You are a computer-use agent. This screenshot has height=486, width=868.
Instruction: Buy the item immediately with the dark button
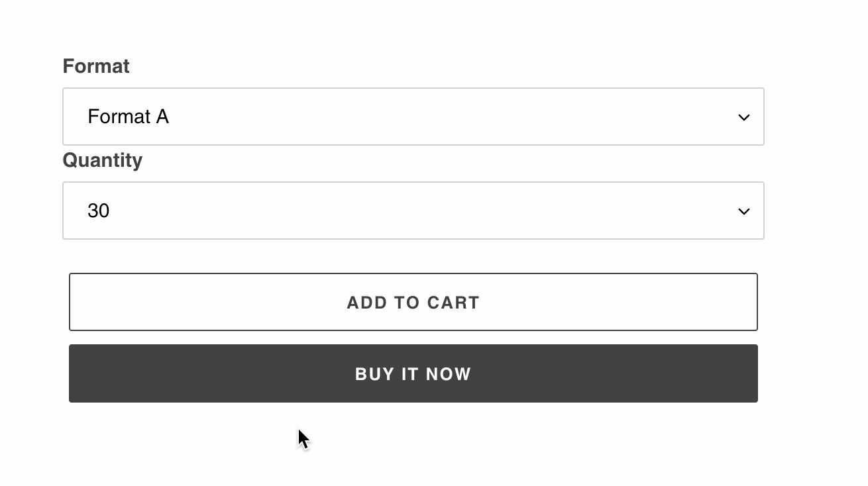pyautogui.click(x=413, y=373)
